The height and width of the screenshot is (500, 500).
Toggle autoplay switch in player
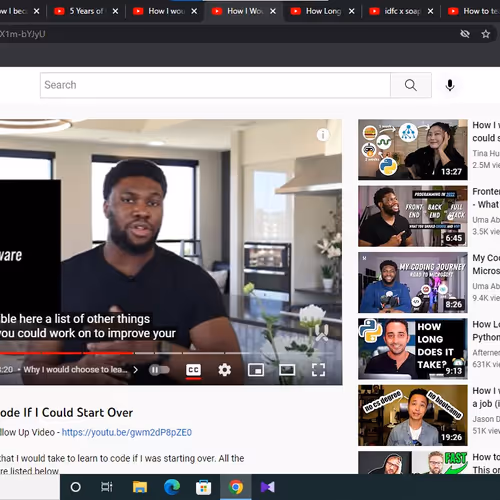coord(159,370)
